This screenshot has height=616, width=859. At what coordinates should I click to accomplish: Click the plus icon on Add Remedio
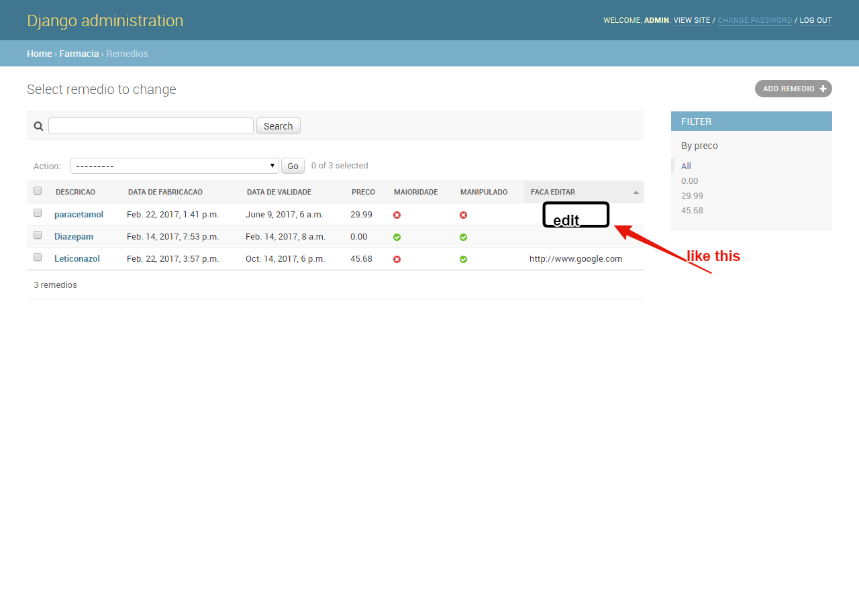coord(823,89)
